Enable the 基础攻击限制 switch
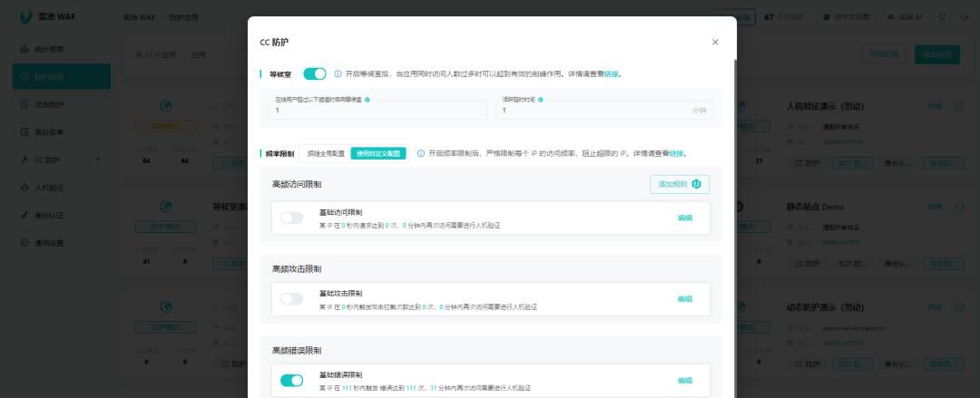 point(291,298)
